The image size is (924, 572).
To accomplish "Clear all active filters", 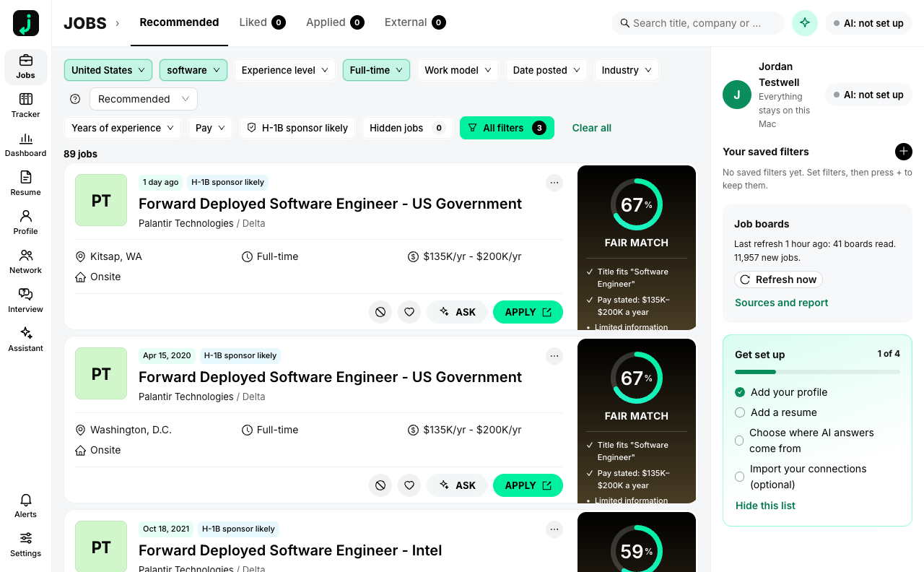I will point(592,128).
